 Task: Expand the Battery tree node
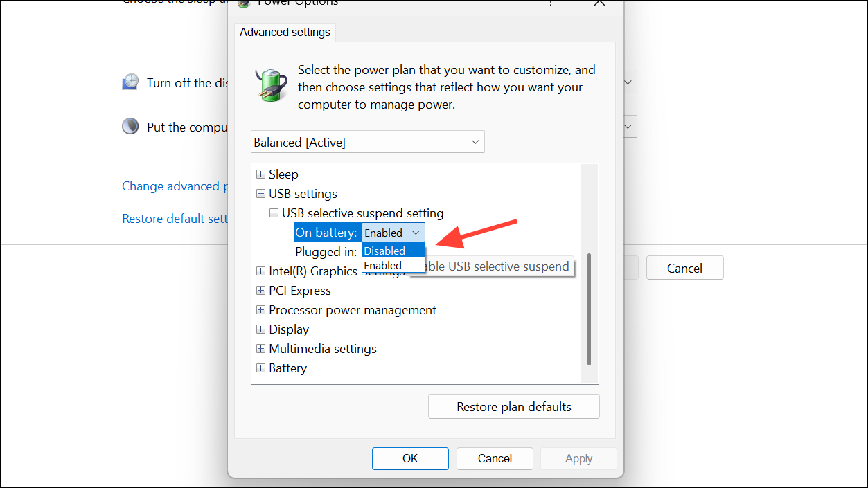(260, 368)
